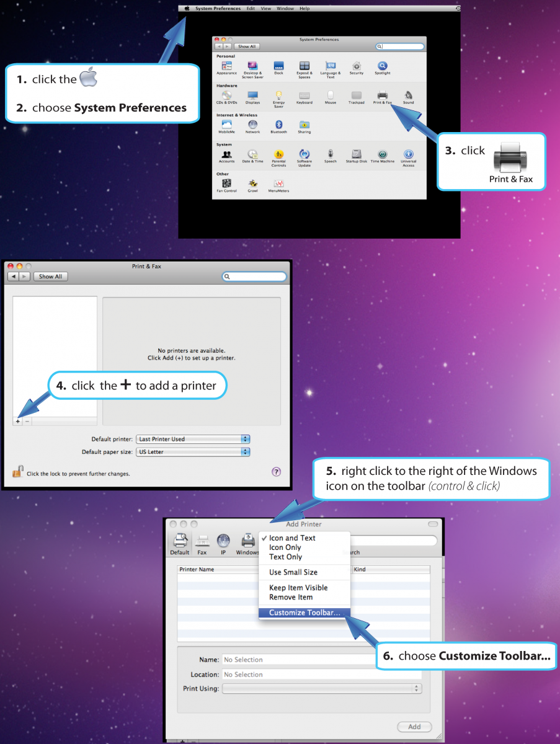Open Language & Text preferences

[x=331, y=70]
